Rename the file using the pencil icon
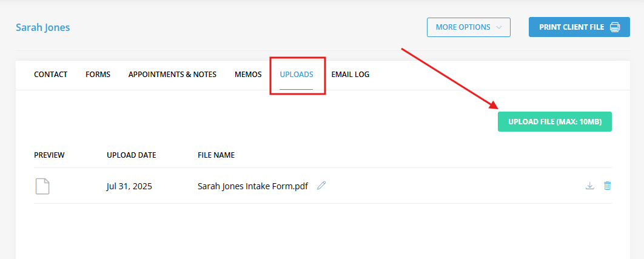This screenshot has height=259, width=644. click(321, 186)
